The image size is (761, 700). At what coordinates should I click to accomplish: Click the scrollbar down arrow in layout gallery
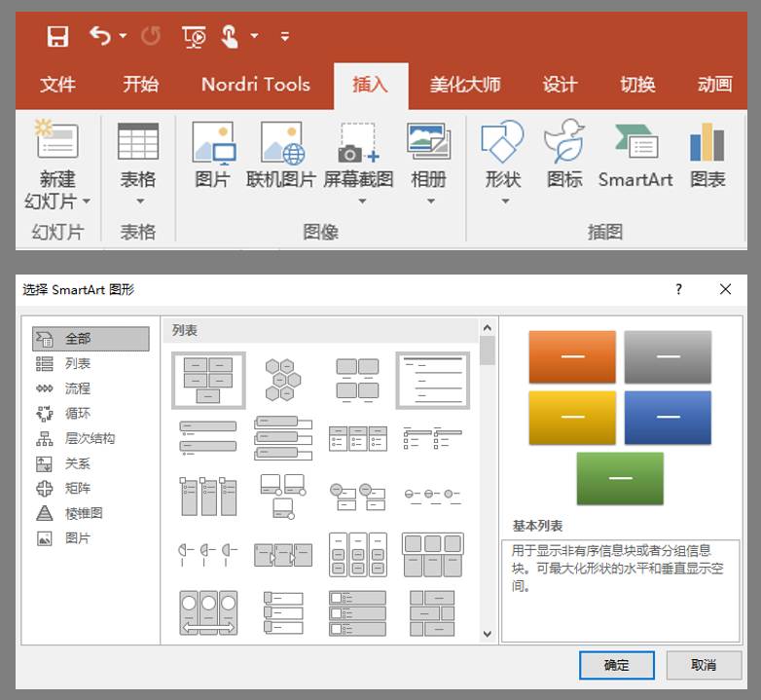[x=488, y=634]
